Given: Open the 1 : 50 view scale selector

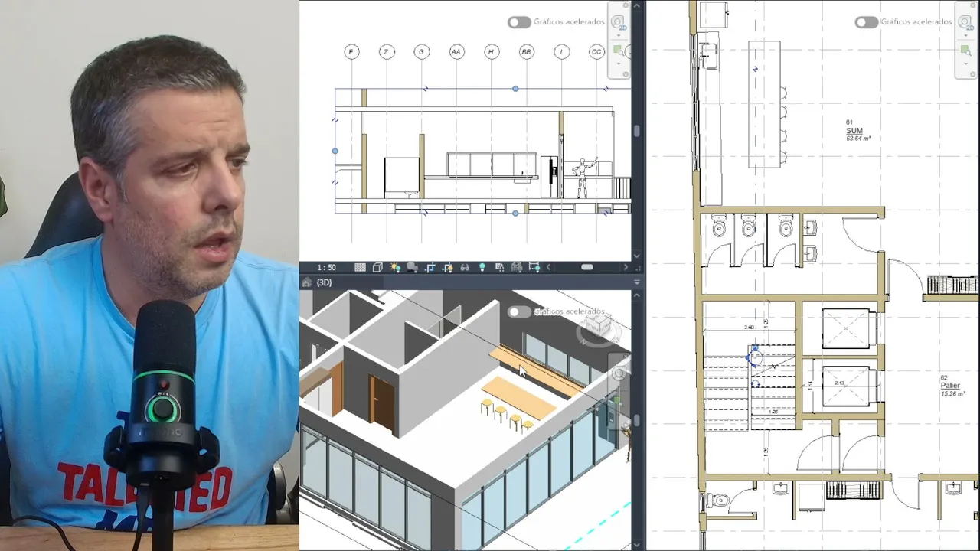Looking at the screenshot, I should [327, 267].
